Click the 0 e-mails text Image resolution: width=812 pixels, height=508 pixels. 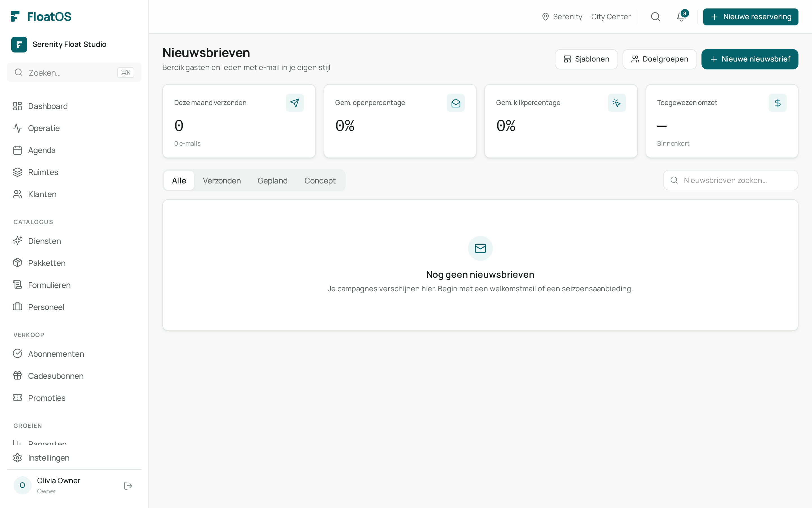pos(187,143)
